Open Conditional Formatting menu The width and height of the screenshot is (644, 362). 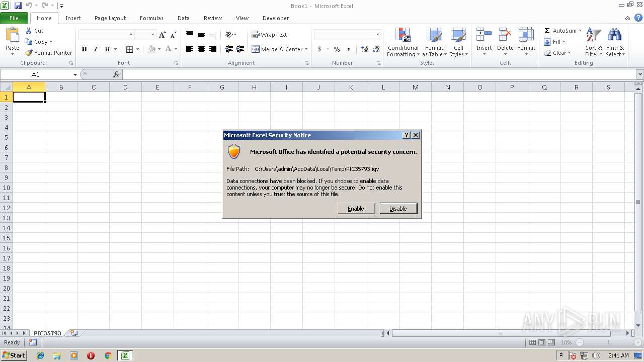click(x=403, y=43)
